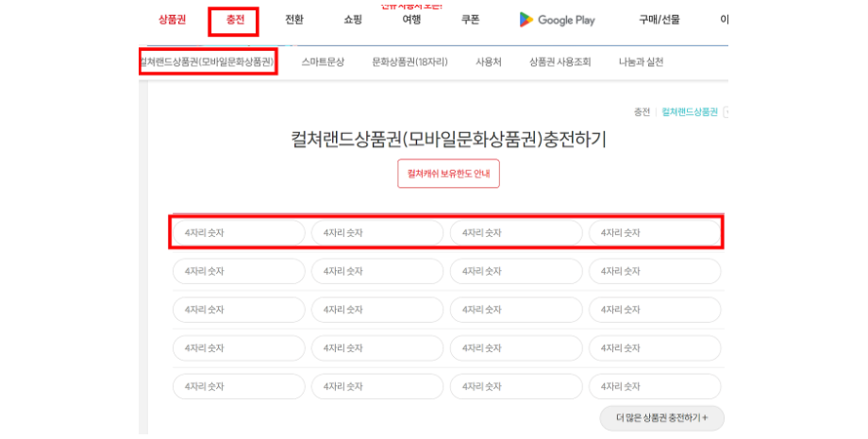868x439 pixels.
Task: Go to the 전환 menu
Action: tap(294, 20)
